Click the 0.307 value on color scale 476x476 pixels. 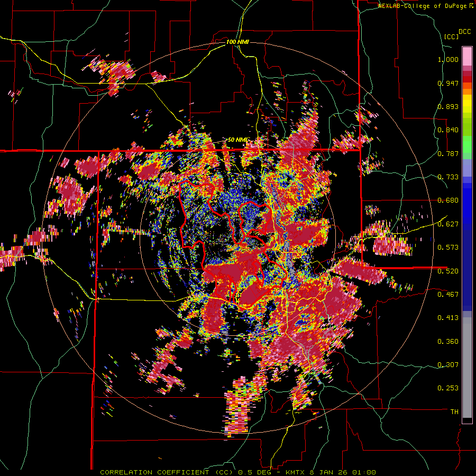point(448,365)
